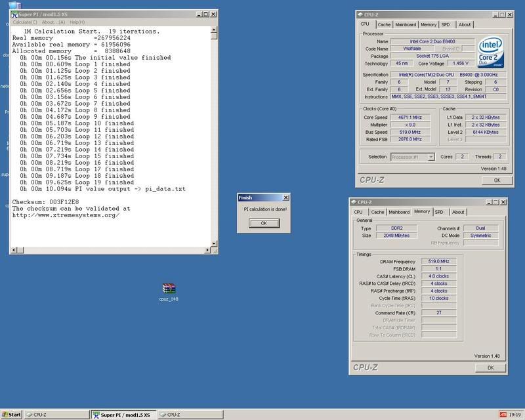Click the Loop 19 finished line in Super PI
This screenshot has height=420, width=525.
pyautogui.click(x=77, y=182)
